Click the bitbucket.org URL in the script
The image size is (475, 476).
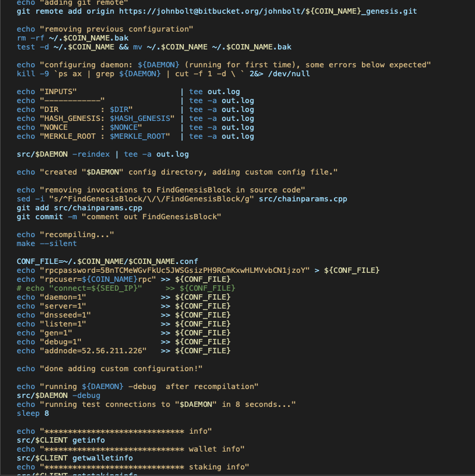pyautogui.click(x=268, y=11)
